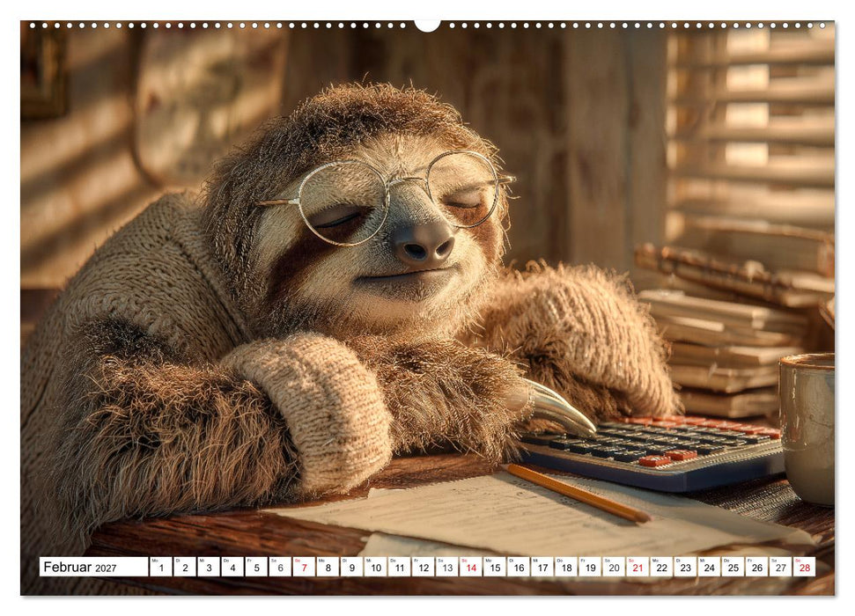Viewport: 855px width, 616px height.
Task: Select day 19 in the calendar strip
Action: (589, 567)
